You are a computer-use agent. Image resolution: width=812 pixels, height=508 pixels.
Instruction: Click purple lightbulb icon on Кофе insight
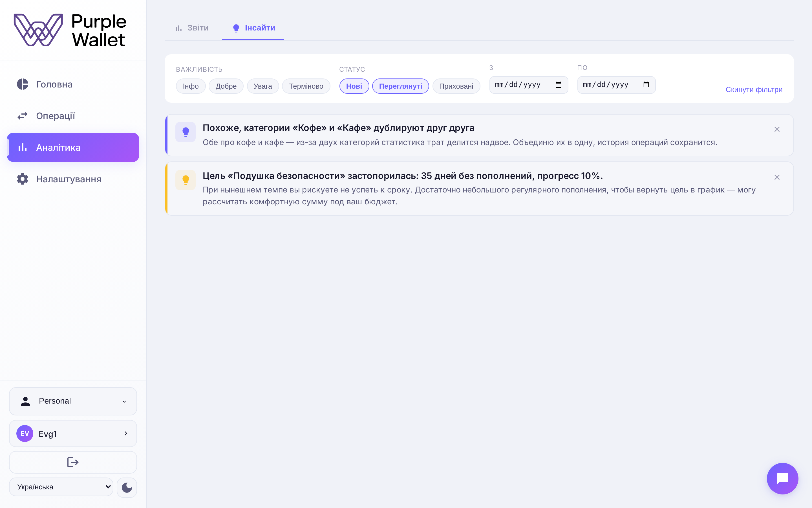click(186, 132)
